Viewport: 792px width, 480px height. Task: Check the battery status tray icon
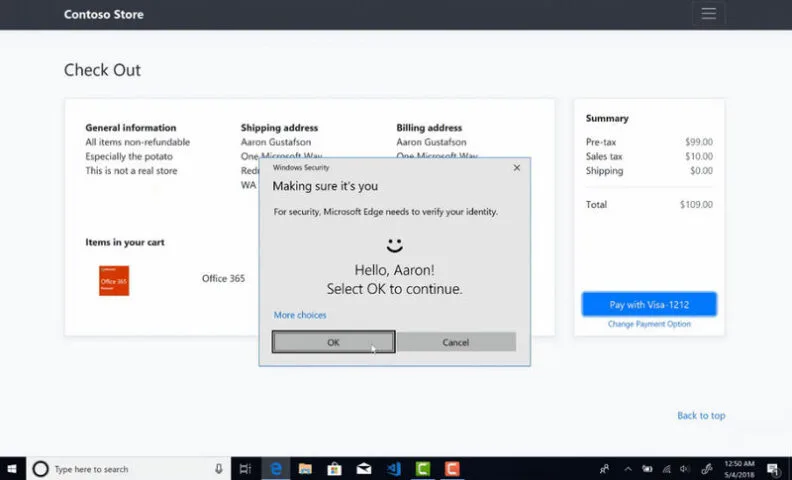click(647, 469)
